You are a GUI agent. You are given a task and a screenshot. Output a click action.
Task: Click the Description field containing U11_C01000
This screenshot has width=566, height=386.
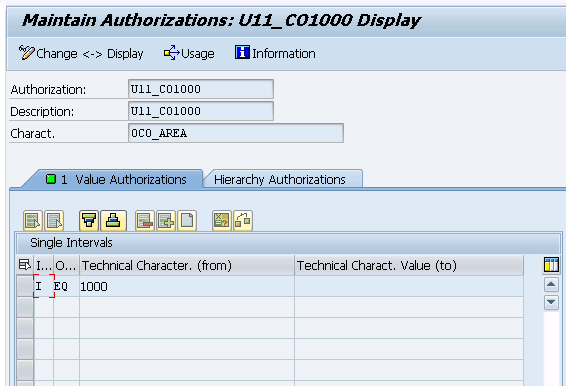(201, 111)
